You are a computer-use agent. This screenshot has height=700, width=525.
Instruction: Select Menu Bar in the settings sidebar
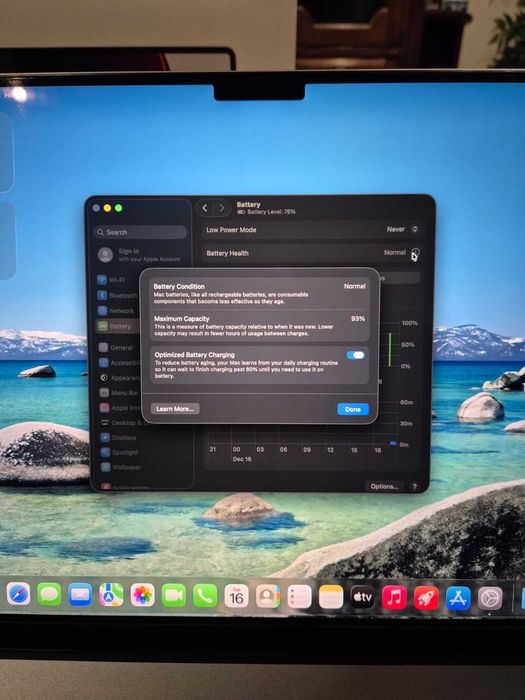click(x=120, y=393)
